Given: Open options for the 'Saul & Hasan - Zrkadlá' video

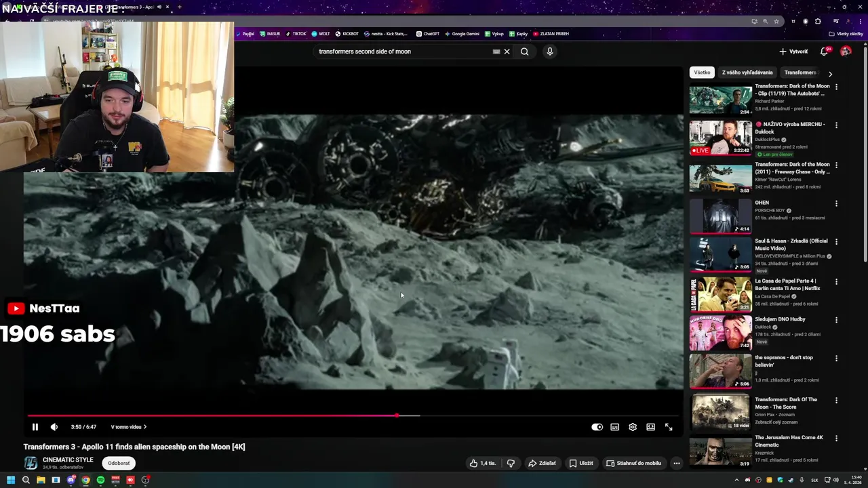Looking at the screenshot, I should [836, 242].
